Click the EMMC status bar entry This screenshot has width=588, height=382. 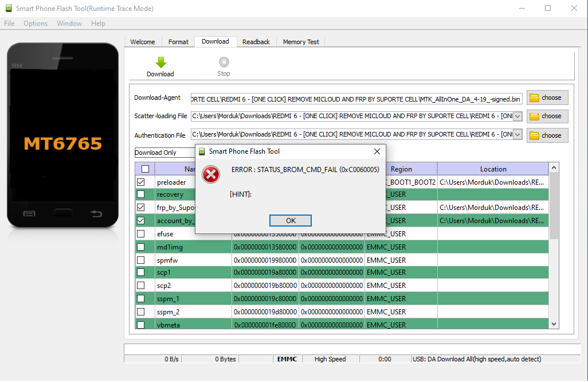[287, 359]
